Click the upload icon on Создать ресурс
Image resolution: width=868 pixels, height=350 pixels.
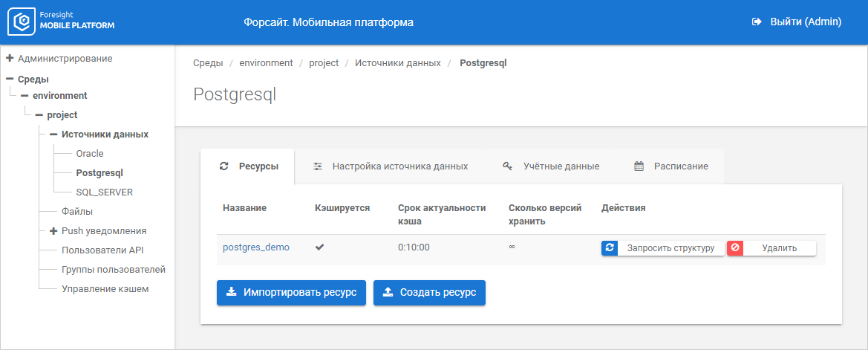pos(388,293)
